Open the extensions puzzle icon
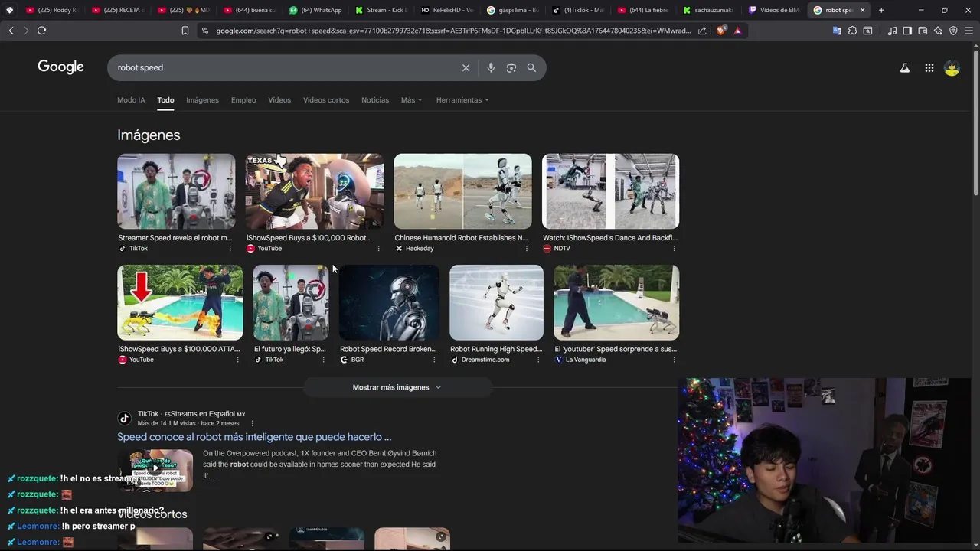 [x=852, y=31]
